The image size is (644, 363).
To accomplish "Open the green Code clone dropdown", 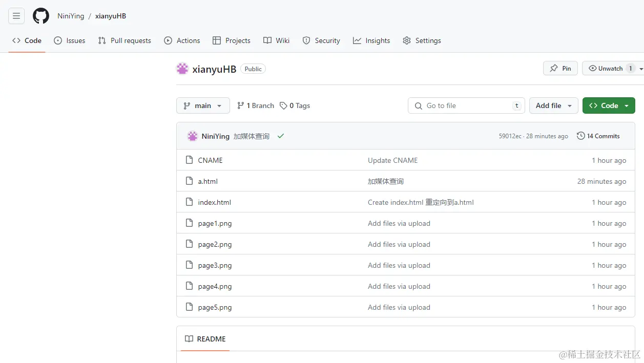I will pyautogui.click(x=609, y=105).
